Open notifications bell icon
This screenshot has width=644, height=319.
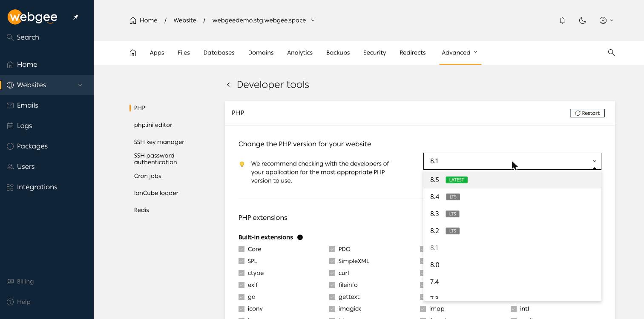(562, 20)
